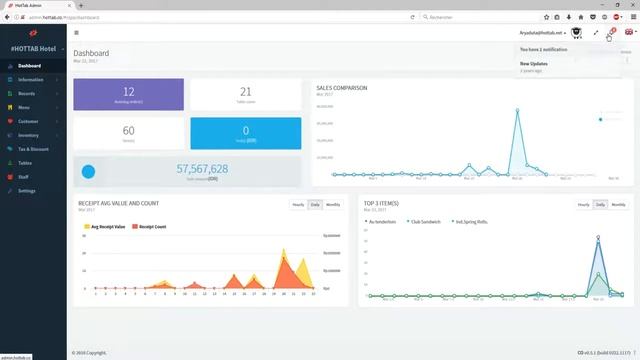640x360 pixels.
Task: Click the Tables sidebar icon
Action: 10,163
